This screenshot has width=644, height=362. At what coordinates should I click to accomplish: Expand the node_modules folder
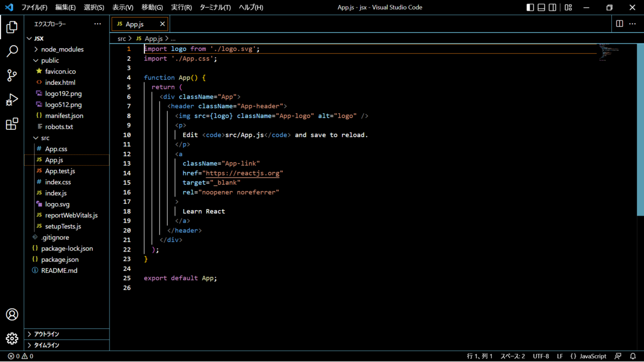(x=67, y=49)
